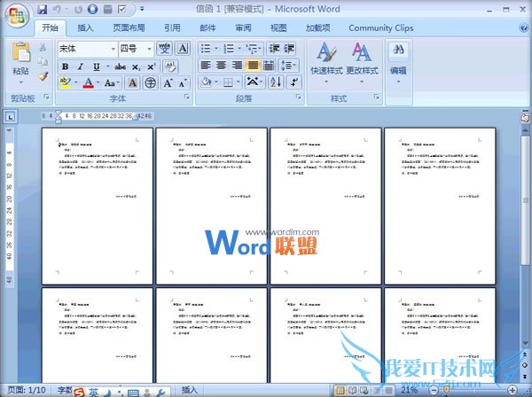Open Quick Styles gallery 快速样式

coord(326,63)
